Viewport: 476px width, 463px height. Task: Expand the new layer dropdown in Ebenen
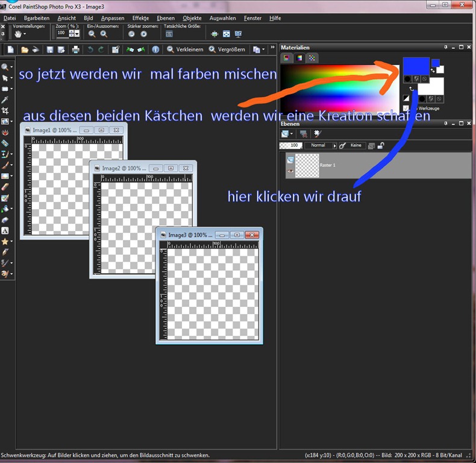tap(292, 134)
